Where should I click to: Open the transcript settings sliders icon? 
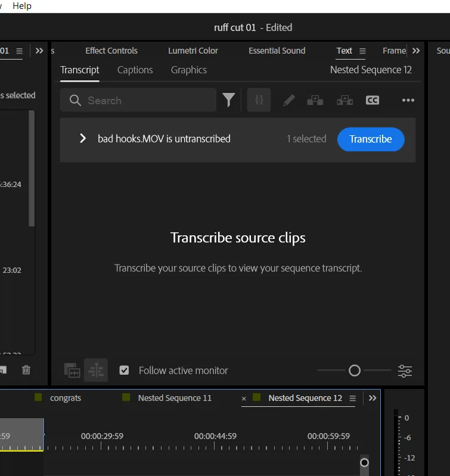405,371
